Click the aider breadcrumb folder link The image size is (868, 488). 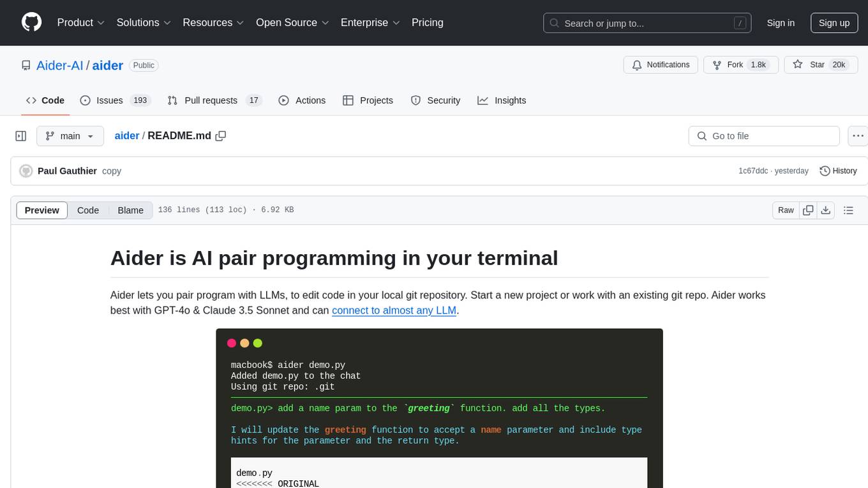[x=127, y=136]
